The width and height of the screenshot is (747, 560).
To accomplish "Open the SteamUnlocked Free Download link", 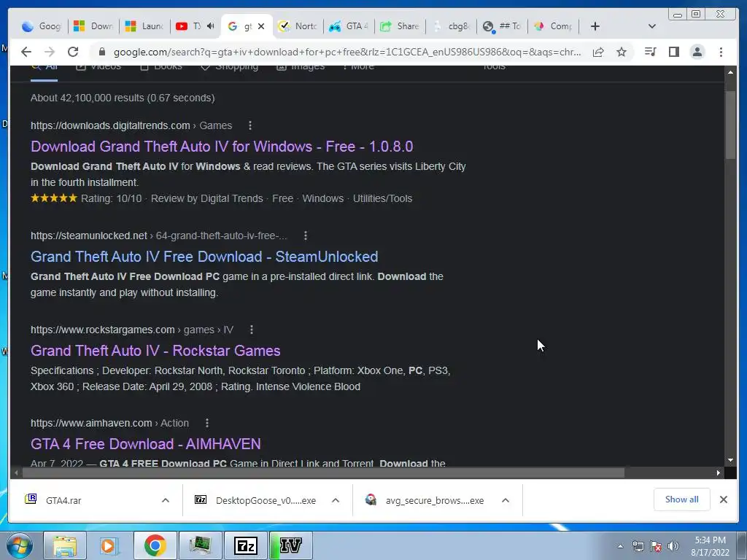I will [204, 257].
